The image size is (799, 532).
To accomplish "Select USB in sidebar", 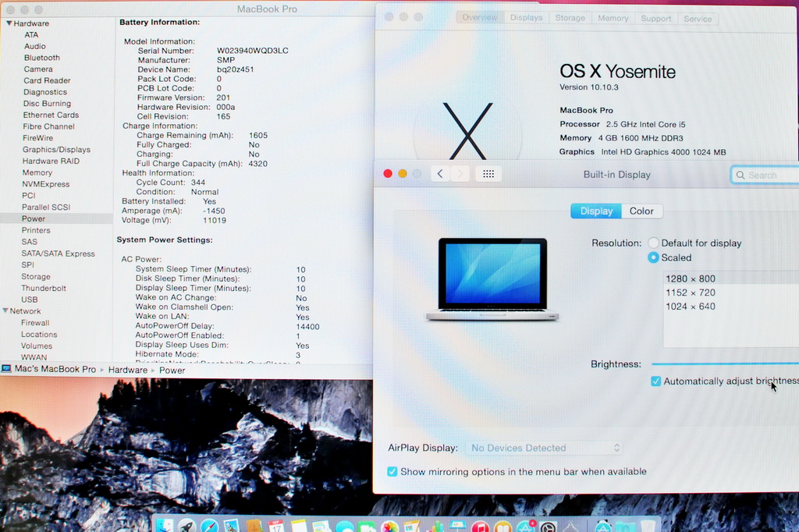I will click(29, 299).
